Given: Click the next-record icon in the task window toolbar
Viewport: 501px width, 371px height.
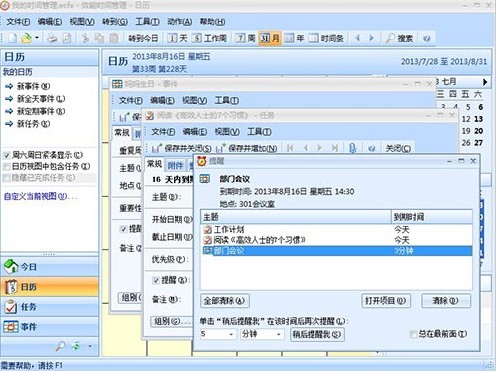Looking at the screenshot, I should pos(319,148).
